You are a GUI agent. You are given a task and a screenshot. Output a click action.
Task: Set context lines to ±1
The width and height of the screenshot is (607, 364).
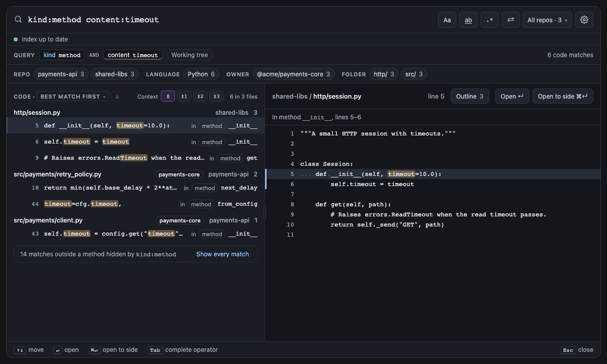[x=184, y=97]
